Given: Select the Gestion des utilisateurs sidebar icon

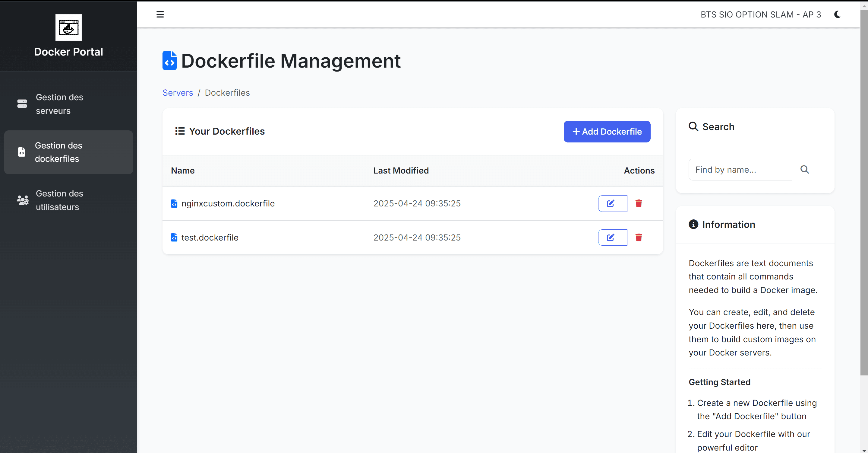Looking at the screenshot, I should pyautogui.click(x=22, y=200).
